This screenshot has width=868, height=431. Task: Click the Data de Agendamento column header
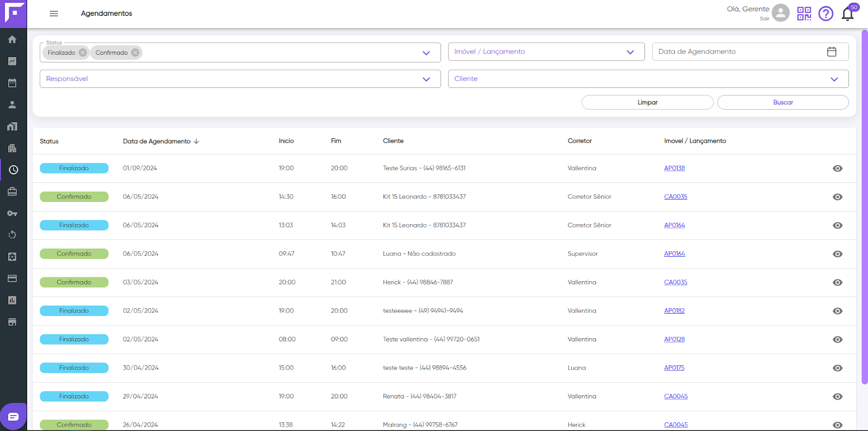(x=157, y=141)
